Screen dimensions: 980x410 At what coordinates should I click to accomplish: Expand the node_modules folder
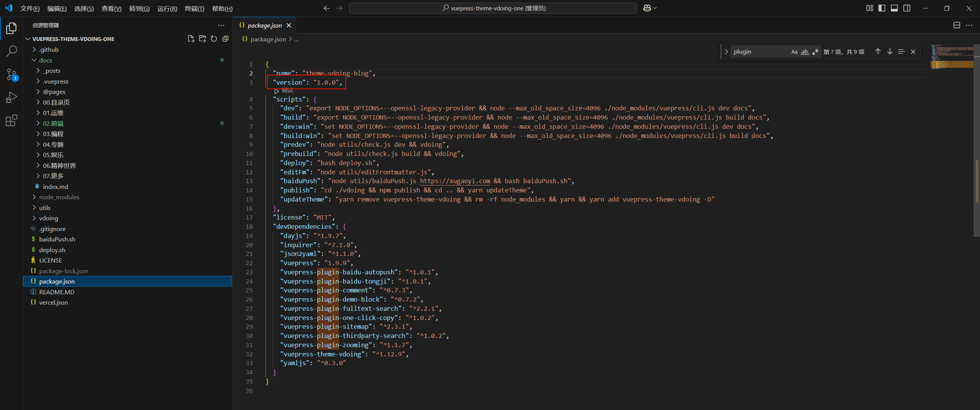click(127, 197)
